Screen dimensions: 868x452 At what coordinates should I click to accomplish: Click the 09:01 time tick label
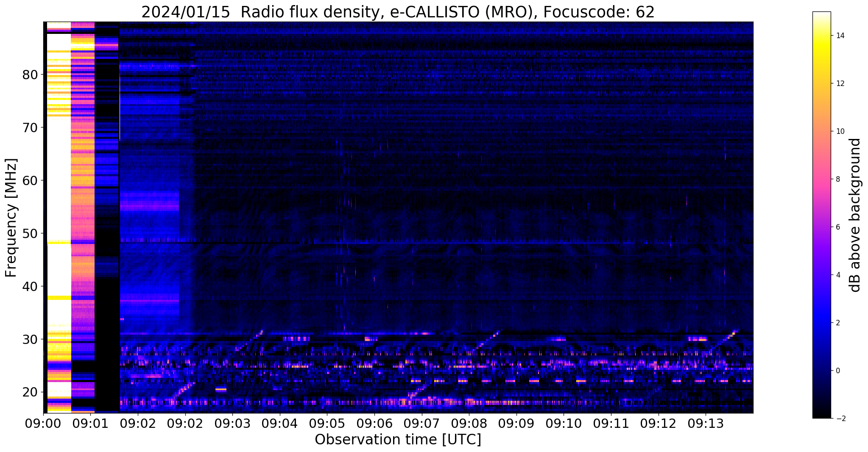click(x=90, y=424)
